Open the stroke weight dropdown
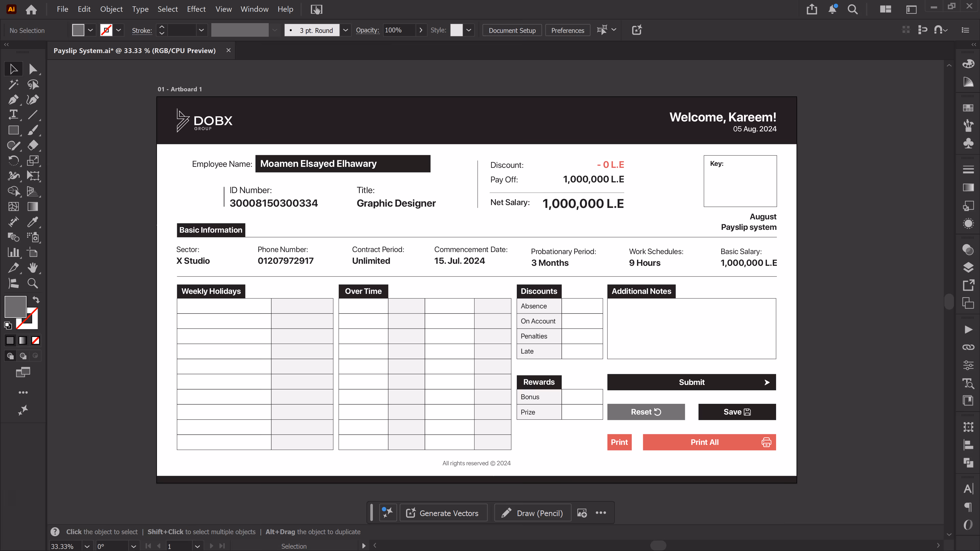 click(201, 30)
